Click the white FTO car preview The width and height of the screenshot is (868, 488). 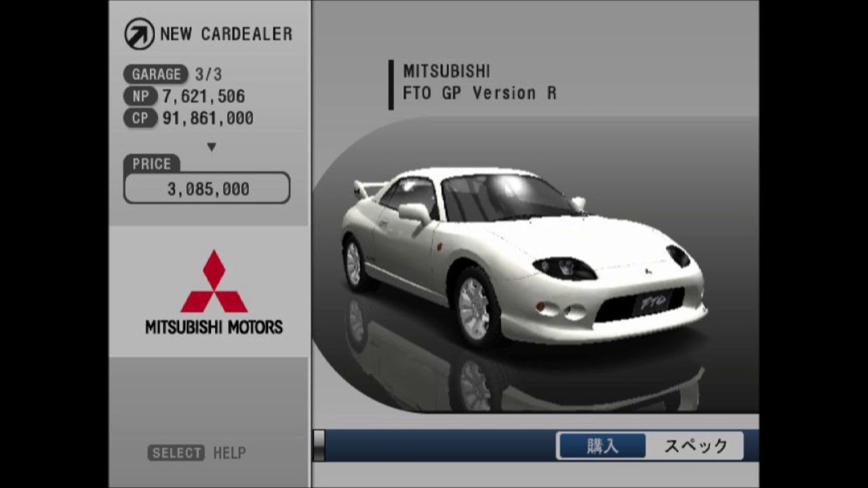click(x=526, y=258)
